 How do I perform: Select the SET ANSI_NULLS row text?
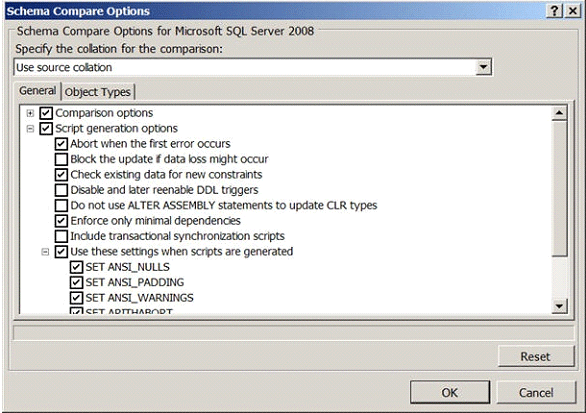tap(127, 267)
